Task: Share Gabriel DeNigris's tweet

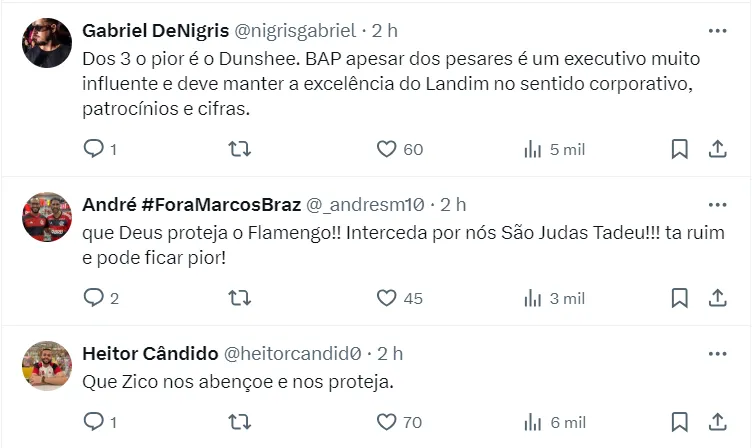Action: pyautogui.click(x=717, y=149)
